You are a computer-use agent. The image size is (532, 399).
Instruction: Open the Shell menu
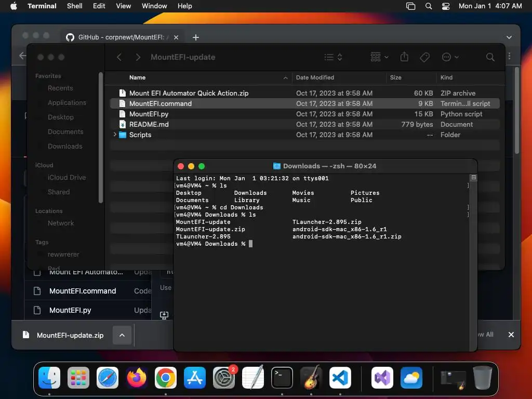[75, 6]
